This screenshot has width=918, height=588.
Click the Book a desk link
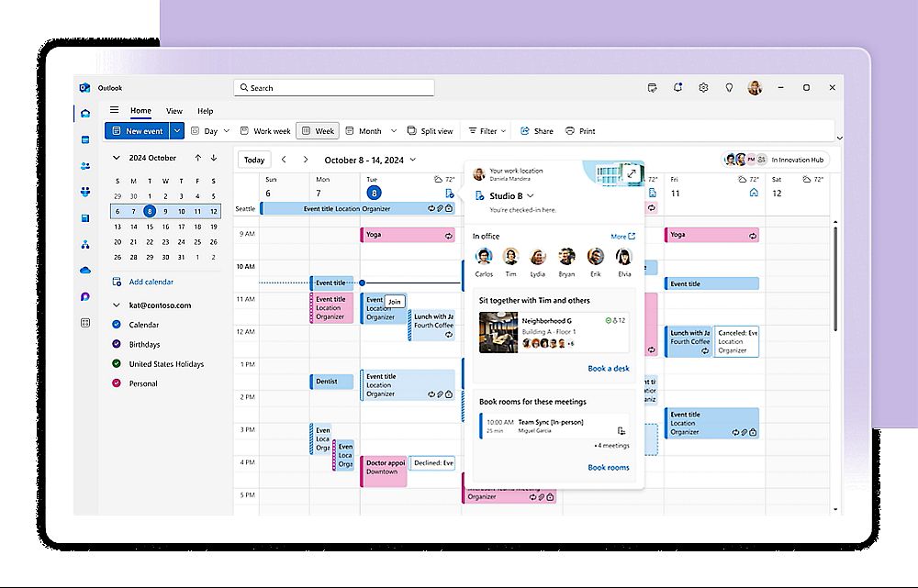point(608,369)
